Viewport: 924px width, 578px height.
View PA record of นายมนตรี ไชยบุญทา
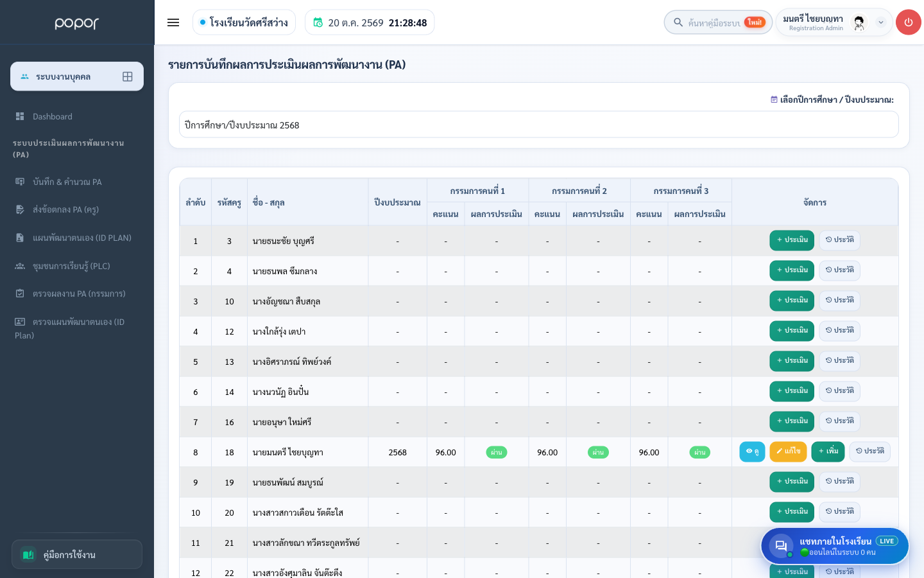pyautogui.click(x=752, y=451)
